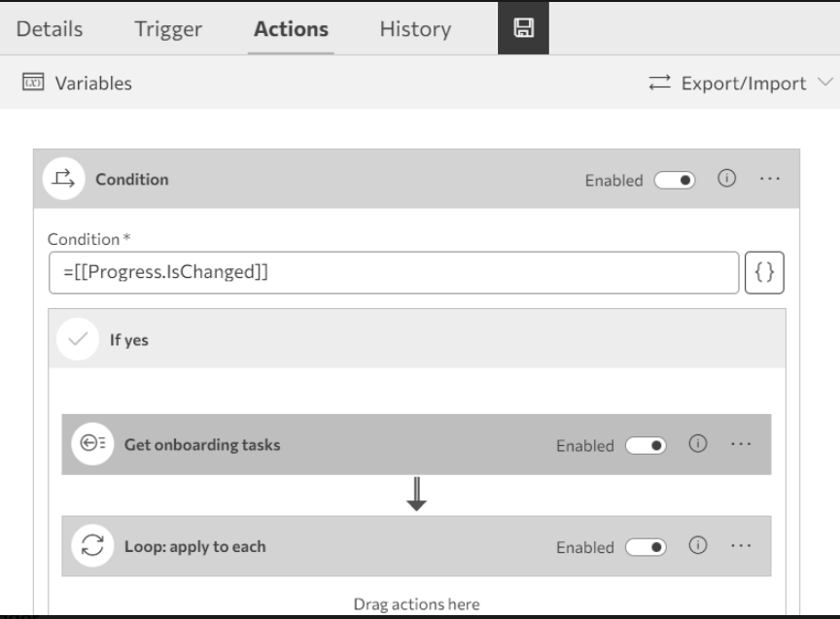Open the History tab
Image resolution: width=840 pixels, height=619 pixels.
pyautogui.click(x=415, y=29)
